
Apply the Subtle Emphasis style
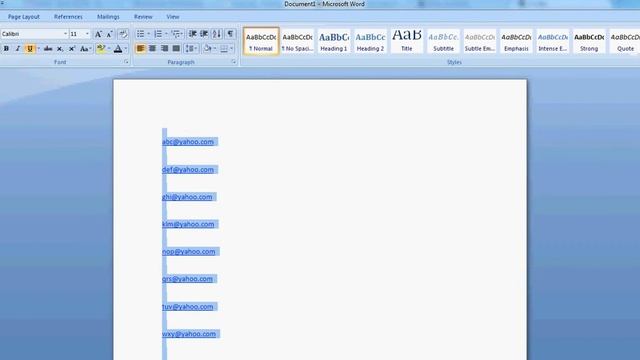[x=480, y=41]
